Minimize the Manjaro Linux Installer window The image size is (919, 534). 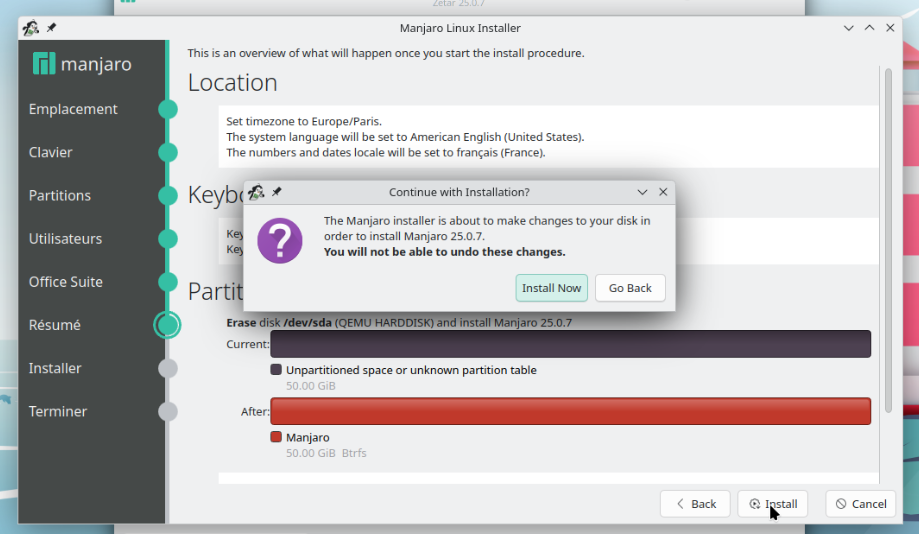click(848, 28)
